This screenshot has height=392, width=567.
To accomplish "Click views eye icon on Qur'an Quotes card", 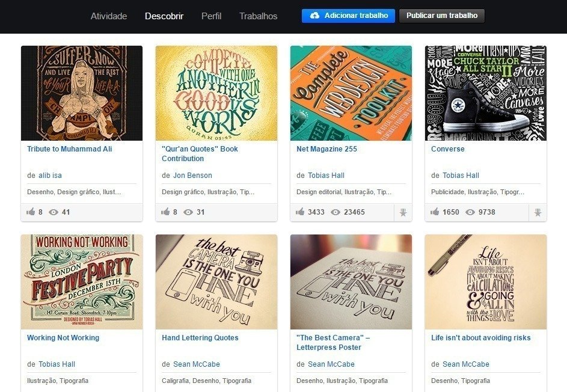I will click(188, 212).
